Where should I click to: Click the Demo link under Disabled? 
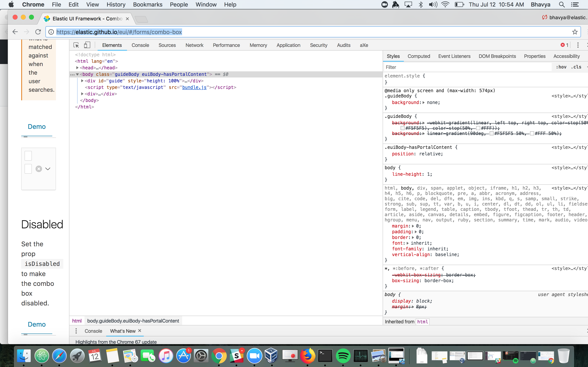[x=37, y=324]
